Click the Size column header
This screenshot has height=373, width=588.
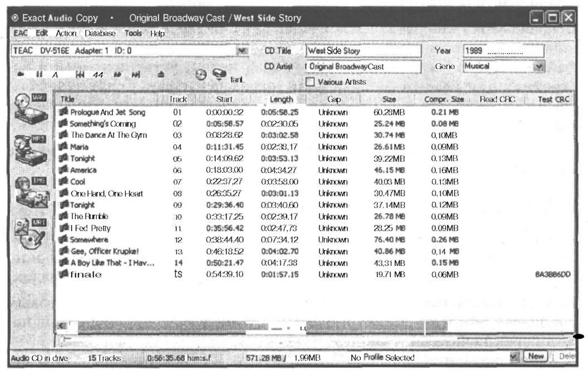[389, 99]
